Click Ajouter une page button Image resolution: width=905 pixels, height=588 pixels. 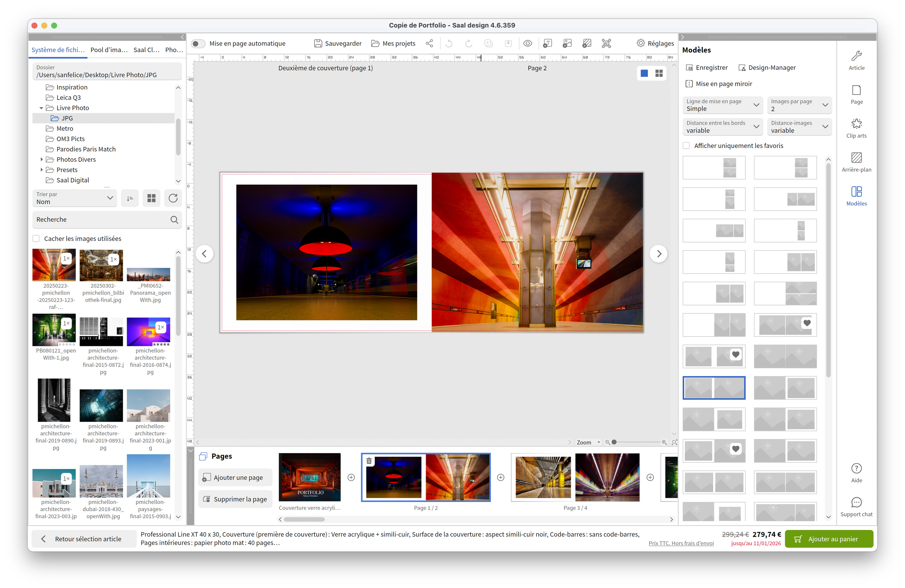(x=235, y=477)
